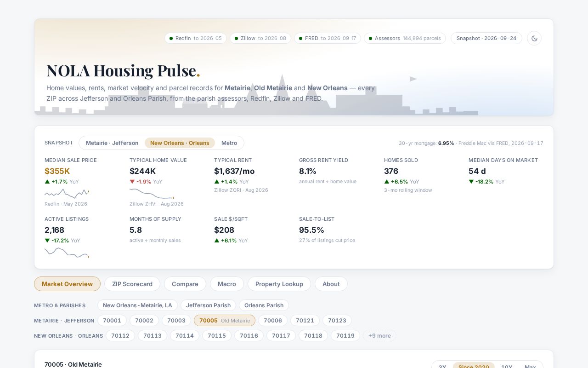Open the Property Lookup tab
This screenshot has height=368, width=588.
279,284
